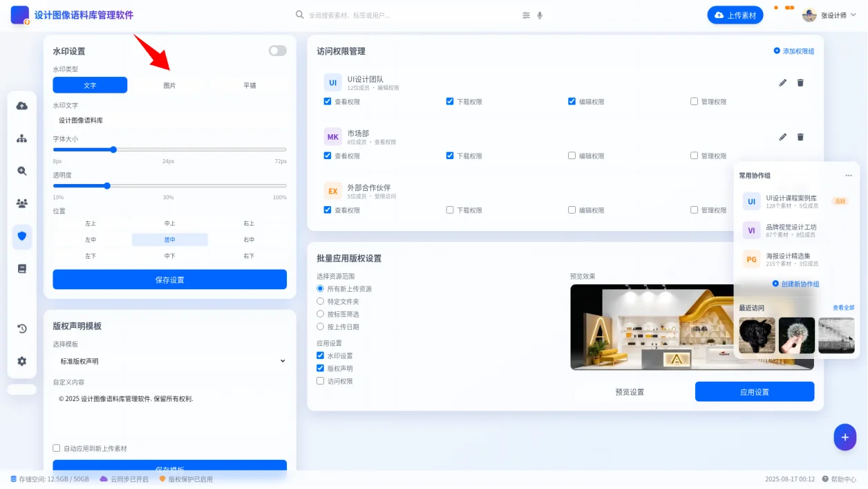Click the 张设计师 user avatar
The height and width of the screenshot is (489, 868).
(x=809, y=15)
